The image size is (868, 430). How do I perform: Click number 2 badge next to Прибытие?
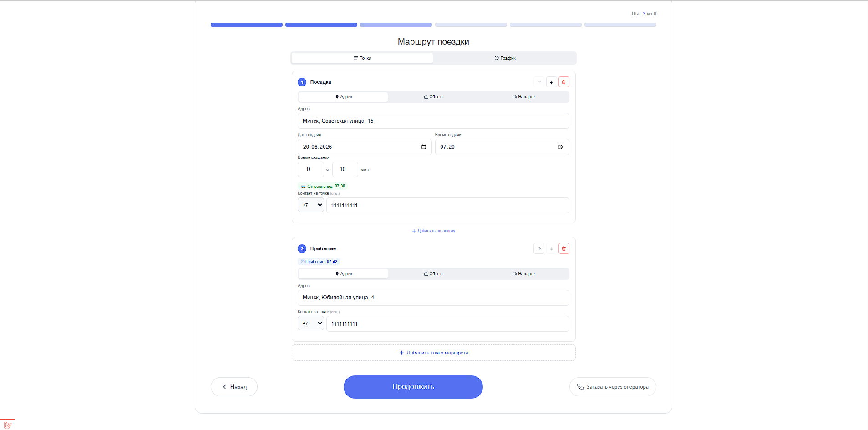point(302,249)
